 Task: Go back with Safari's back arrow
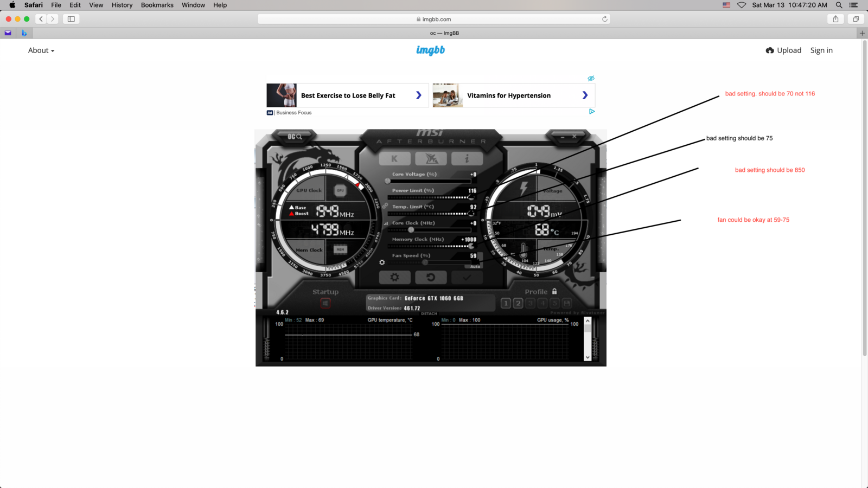(41, 19)
